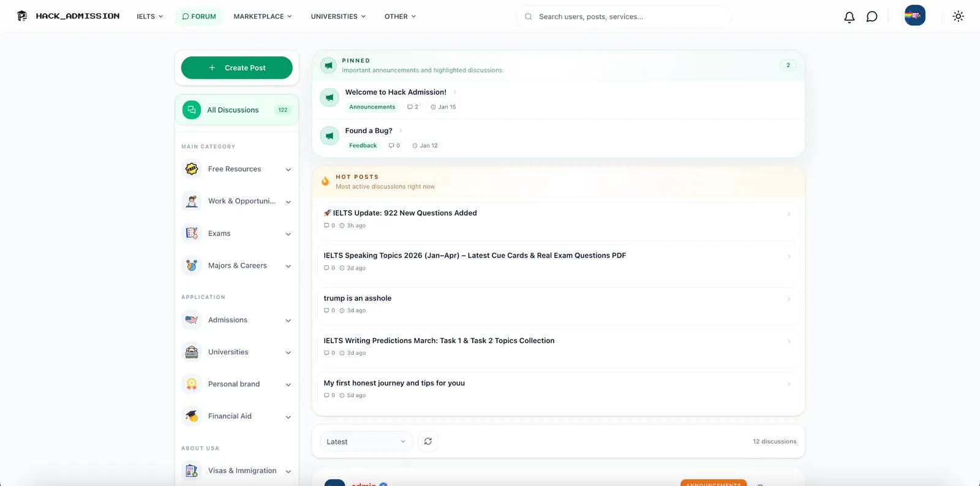This screenshot has width=980, height=486.
Task: Click the megaphone icon beside Welcome post
Action: click(330, 97)
